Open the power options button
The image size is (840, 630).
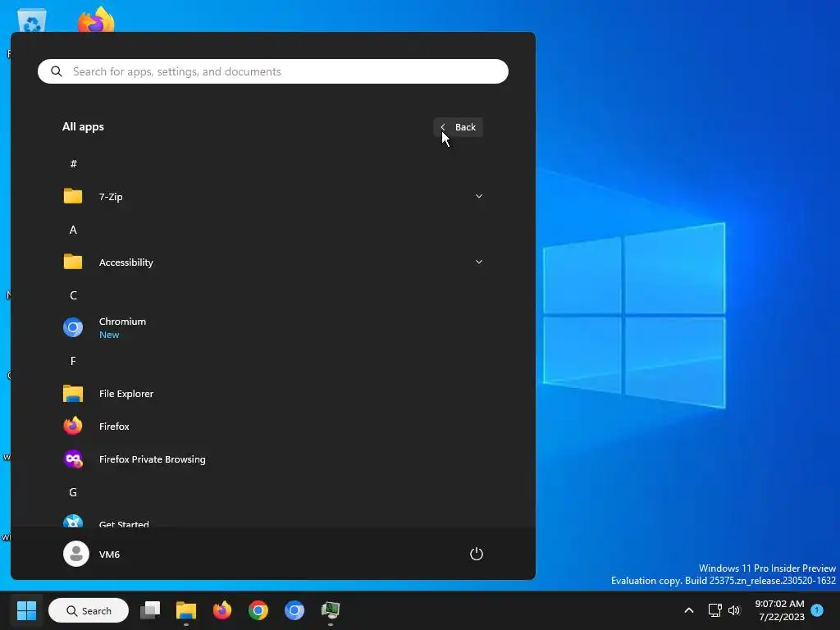(x=477, y=554)
